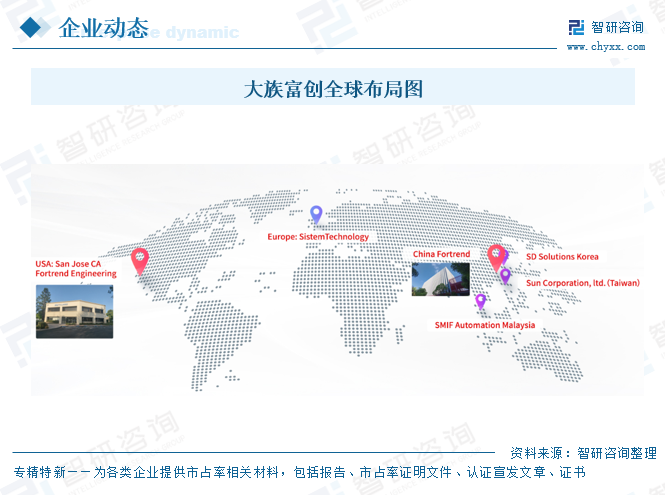This screenshot has height=495, width=665.
Task: Open the www.chyxx.com link
Action: (x=606, y=46)
